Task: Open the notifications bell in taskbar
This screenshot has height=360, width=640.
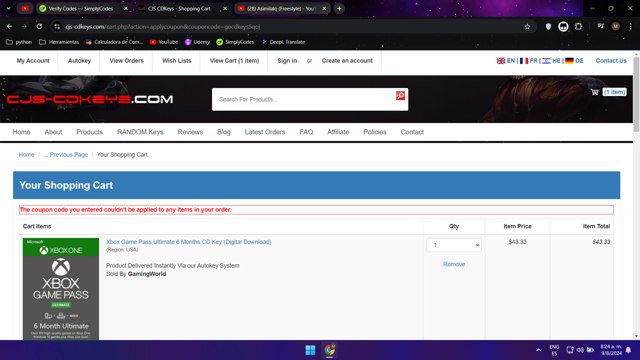Action: (x=629, y=350)
